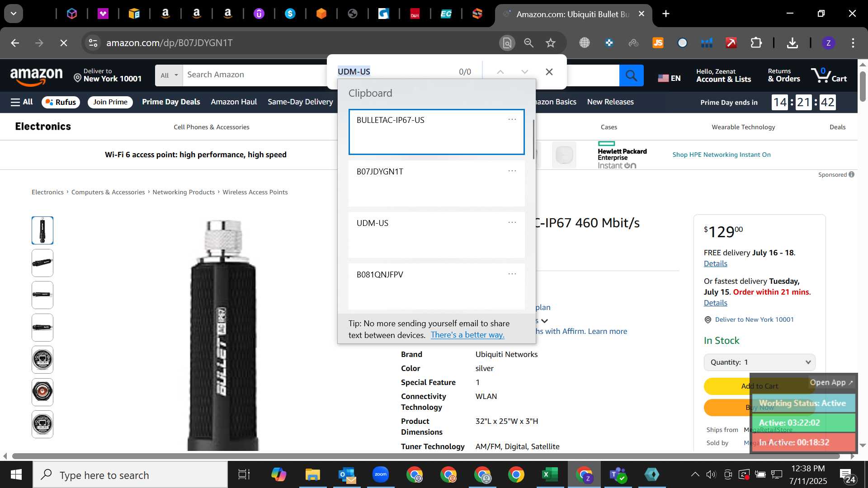The image size is (868, 488).
Task: Open the Chrome three-dot menu
Action: (x=853, y=43)
